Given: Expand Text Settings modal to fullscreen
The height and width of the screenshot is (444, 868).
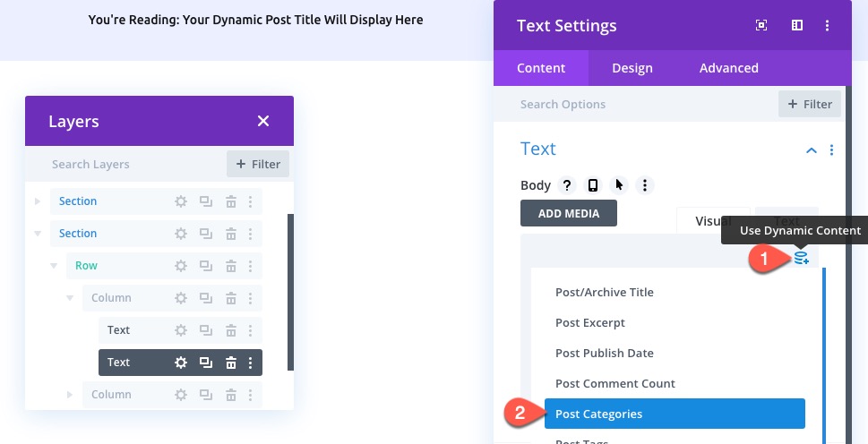Looking at the screenshot, I should coord(761,26).
